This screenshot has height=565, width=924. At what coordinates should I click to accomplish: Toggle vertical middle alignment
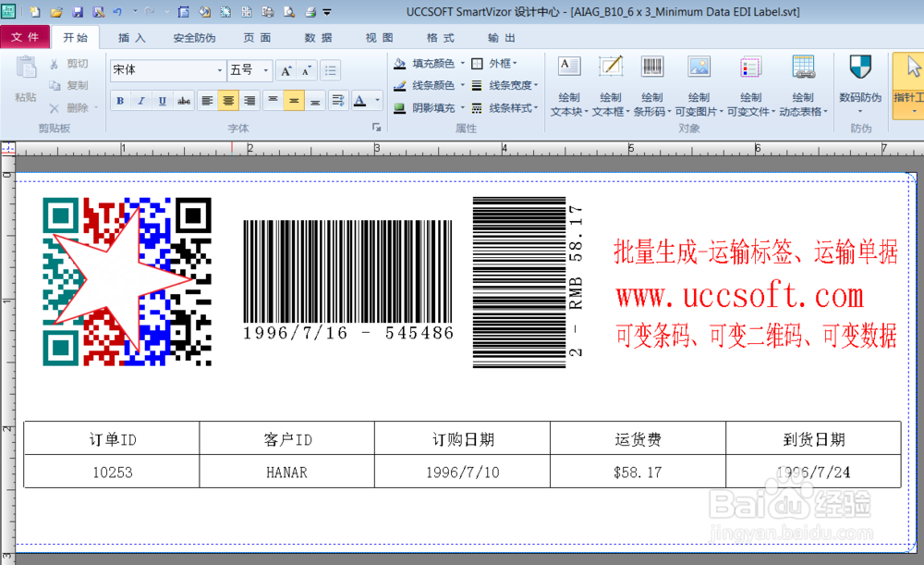tap(294, 101)
